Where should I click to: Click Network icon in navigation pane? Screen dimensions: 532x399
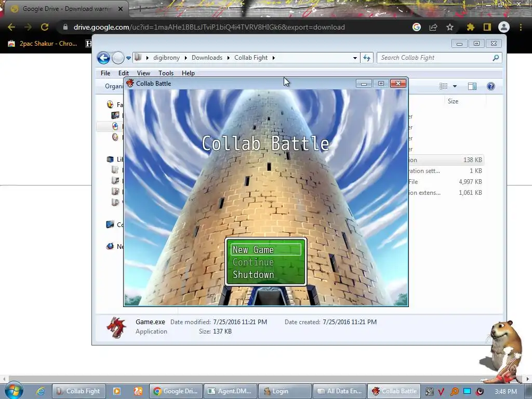click(x=110, y=246)
